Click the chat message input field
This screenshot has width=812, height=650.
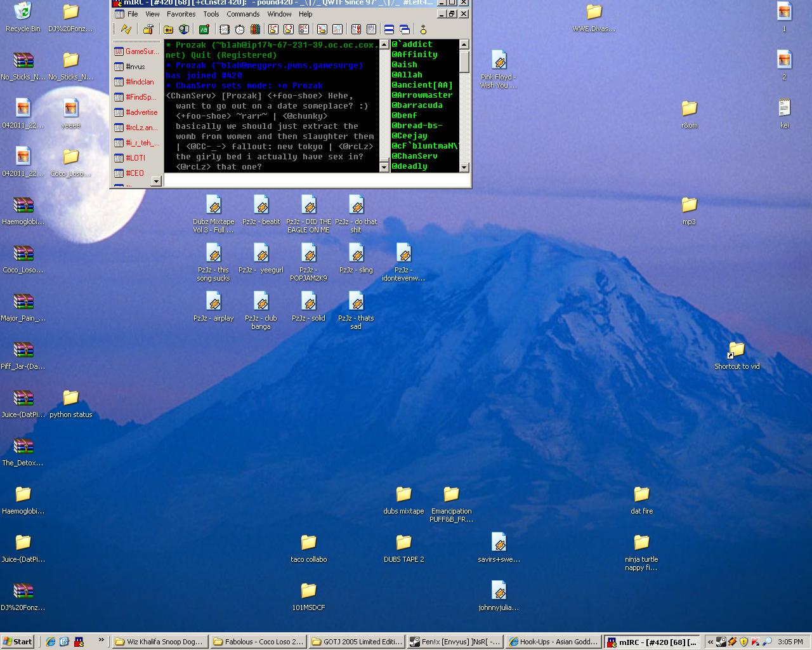[x=316, y=181]
